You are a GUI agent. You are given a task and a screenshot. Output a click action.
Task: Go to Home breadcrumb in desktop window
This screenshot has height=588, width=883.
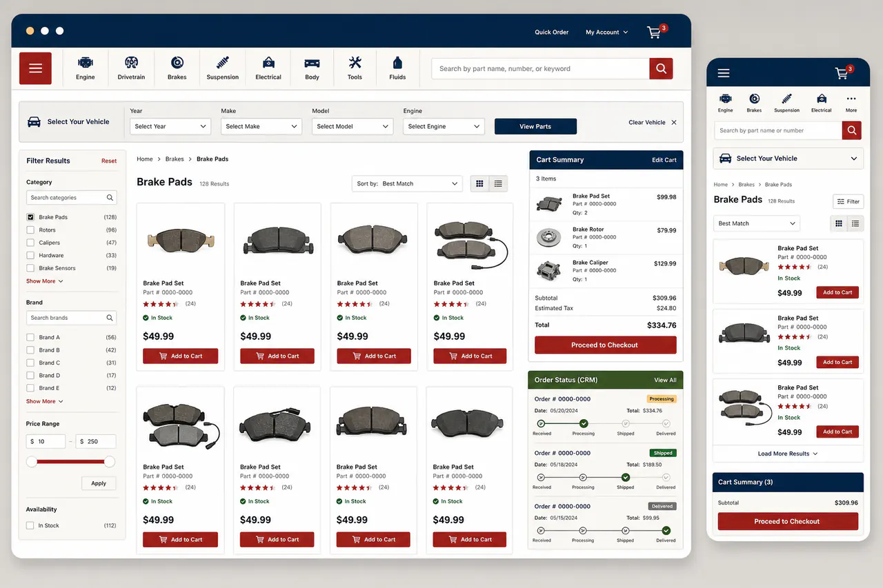coord(145,159)
